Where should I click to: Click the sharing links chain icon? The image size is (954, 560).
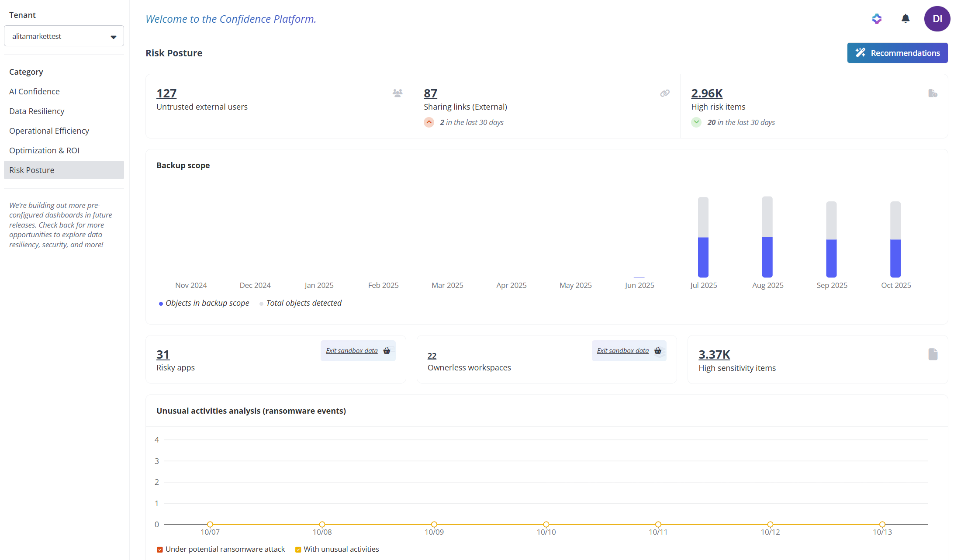(665, 93)
